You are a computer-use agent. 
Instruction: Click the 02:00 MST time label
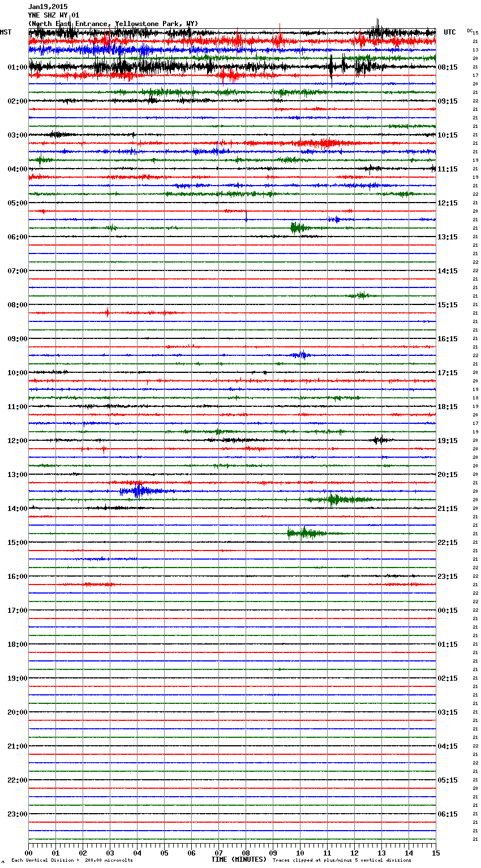pyautogui.click(x=18, y=101)
